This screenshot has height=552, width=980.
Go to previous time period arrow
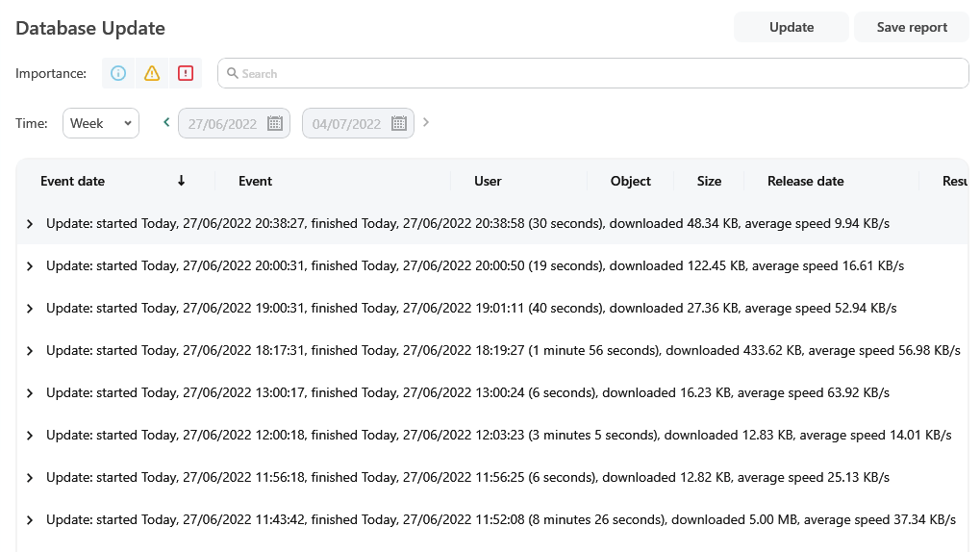(166, 122)
